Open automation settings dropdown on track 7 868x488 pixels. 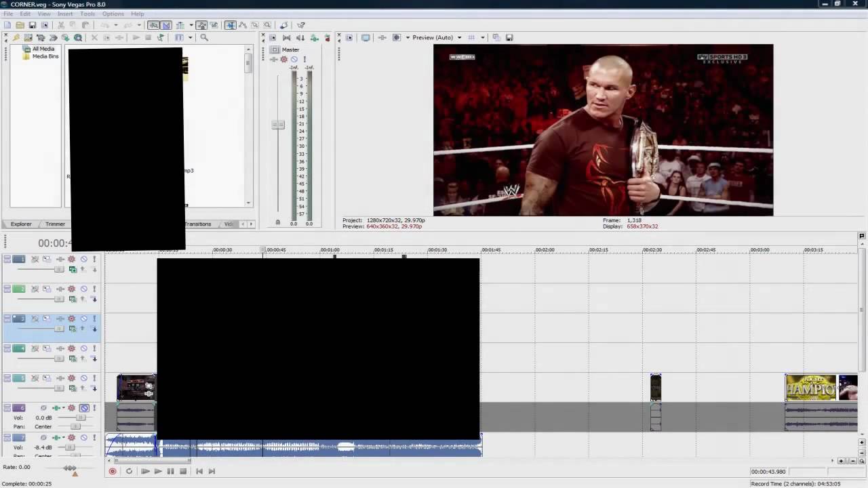64,437
